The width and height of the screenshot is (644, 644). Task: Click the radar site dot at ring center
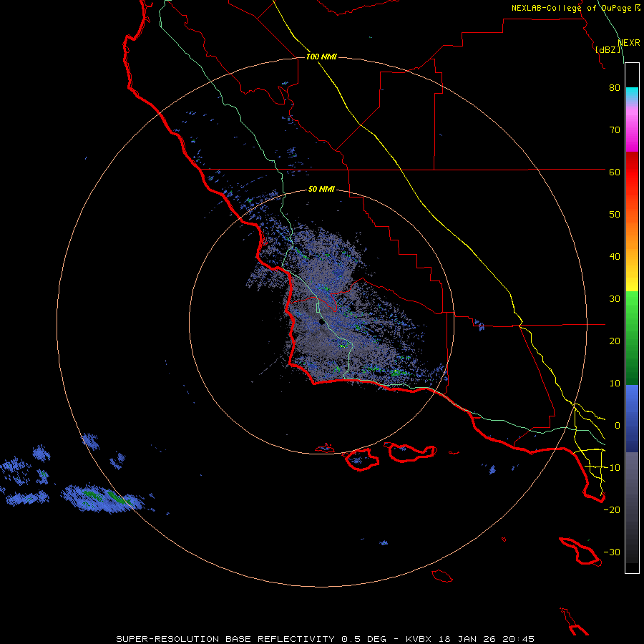coord(321,322)
